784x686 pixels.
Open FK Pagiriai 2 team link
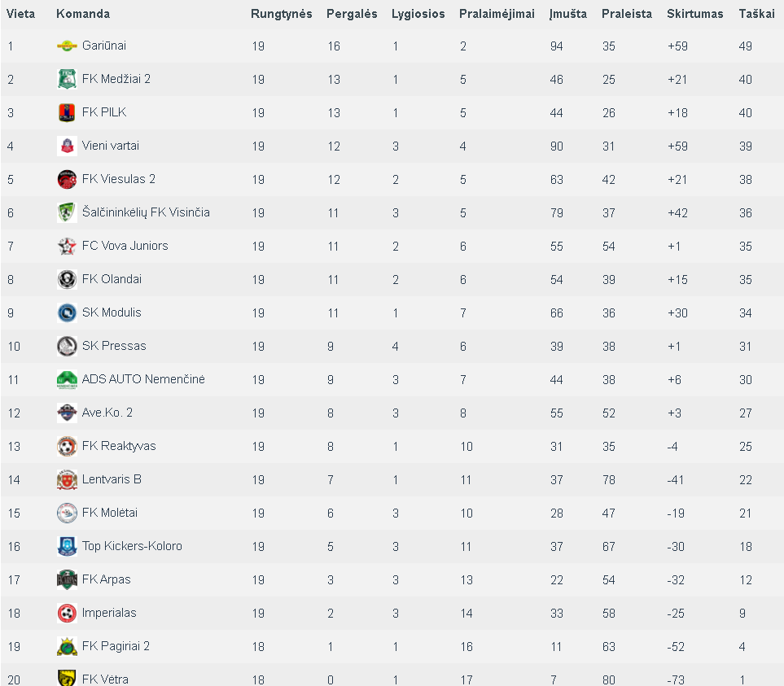click(116, 646)
